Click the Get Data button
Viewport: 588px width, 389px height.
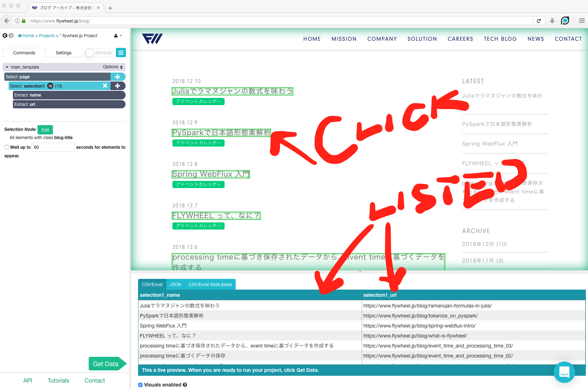click(106, 364)
